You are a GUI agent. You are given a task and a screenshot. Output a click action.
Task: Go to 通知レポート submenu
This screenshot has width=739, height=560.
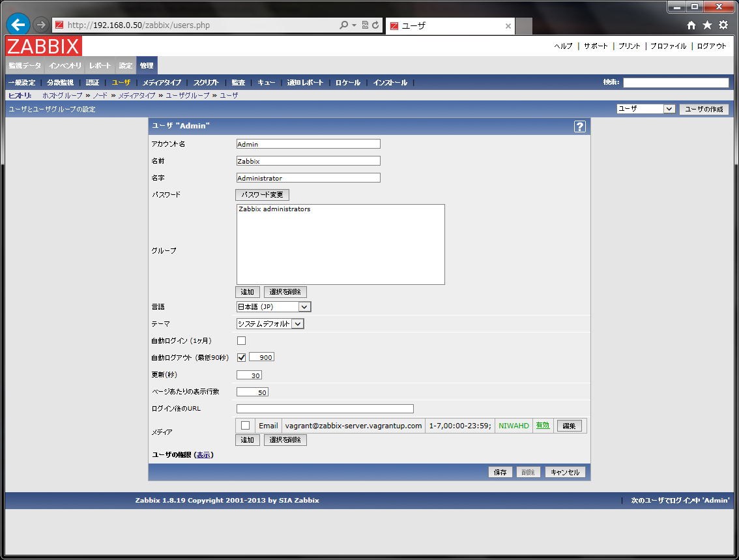(x=305, y=83)
